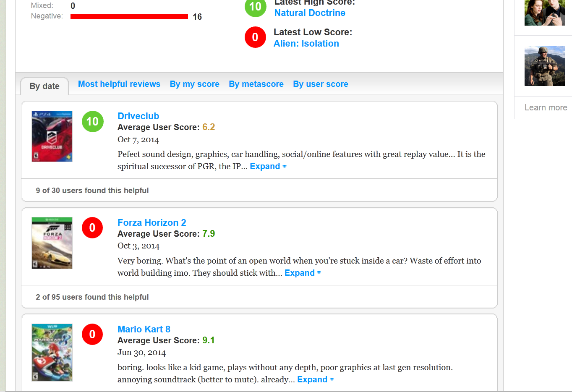Open the Forza Horizon 2 cover thumbnail
The image size is (572, 392).
[x=52, y=243]
